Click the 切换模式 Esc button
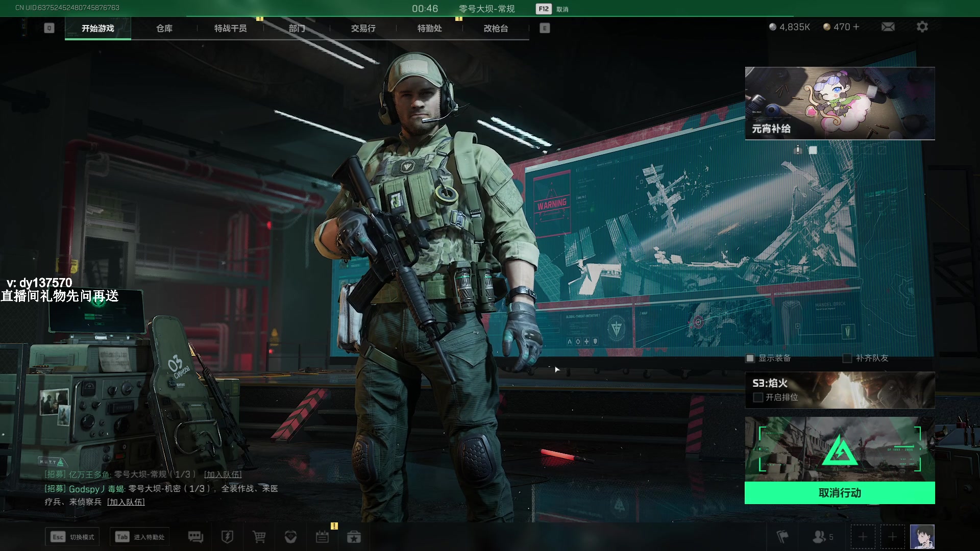 72,537
